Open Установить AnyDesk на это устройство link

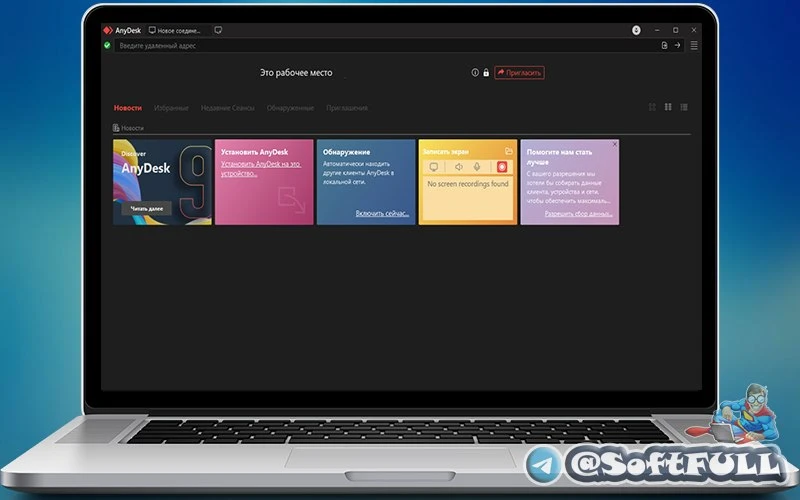[x=261, y=168]
